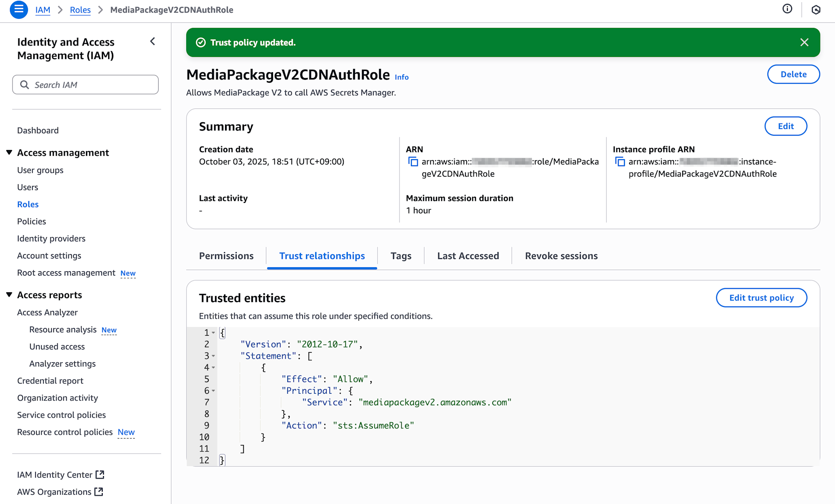Copy the role ARN with copy icon

point(413,162)
